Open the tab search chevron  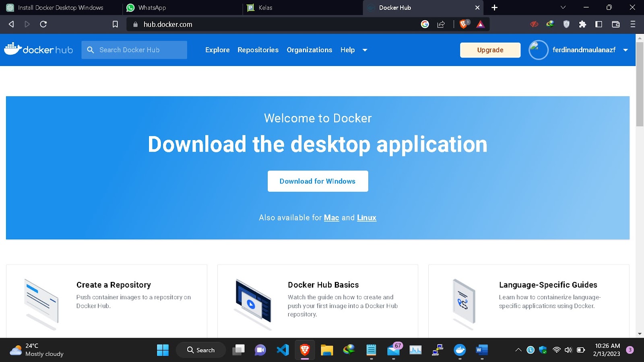click(563, 7)
